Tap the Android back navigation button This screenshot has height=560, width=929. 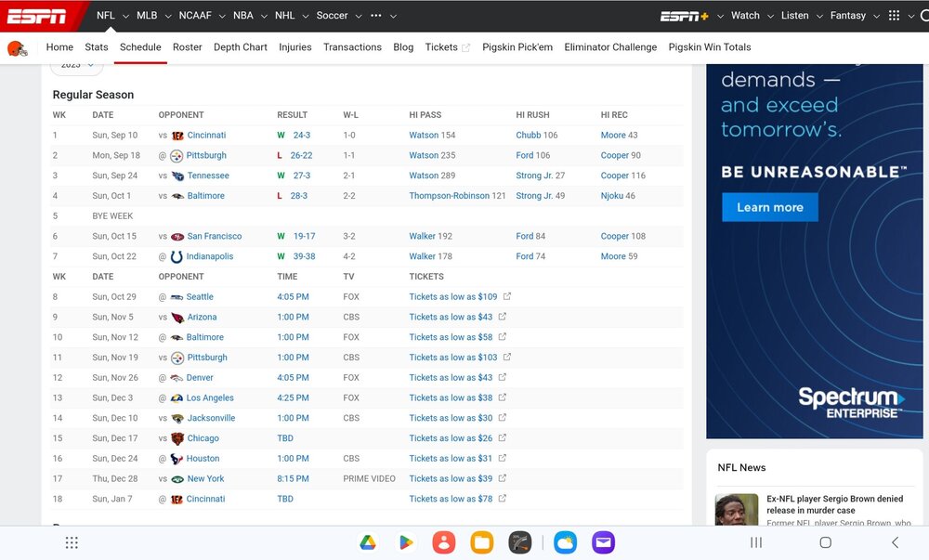tap(896, 542)
